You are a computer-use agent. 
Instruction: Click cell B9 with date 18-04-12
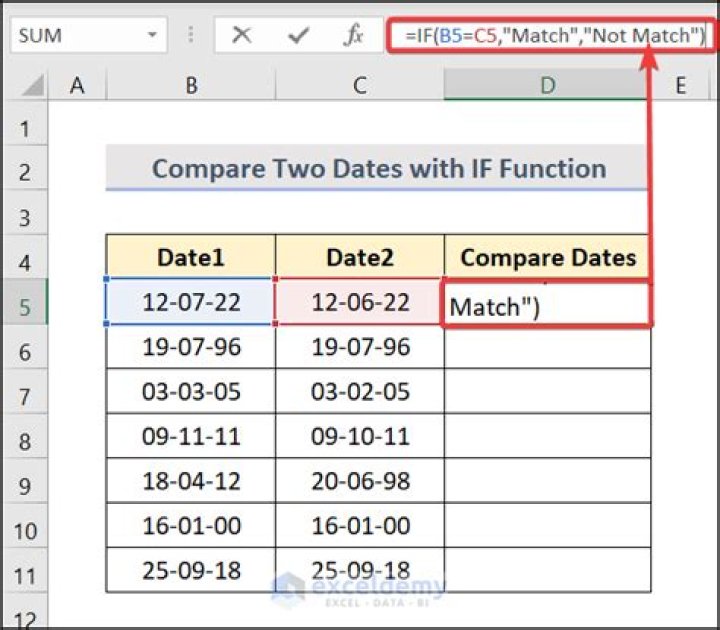[x=190, y=481]
